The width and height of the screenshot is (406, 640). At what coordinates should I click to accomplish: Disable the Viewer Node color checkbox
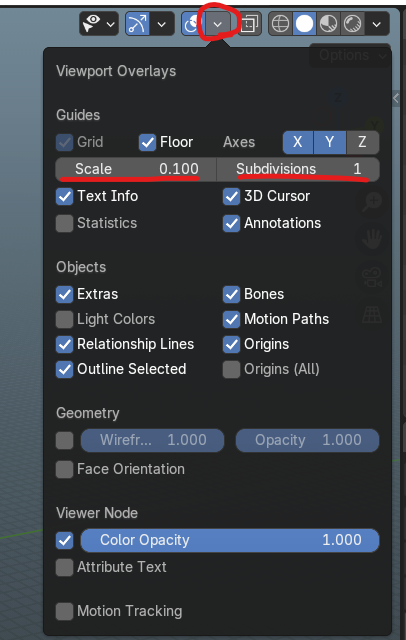click(64, 540)
